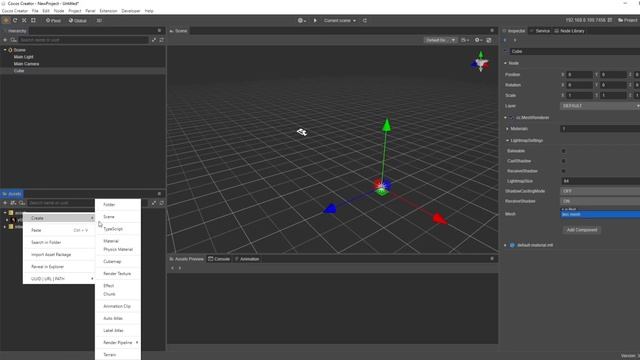Viewport: 640px width, 360px height.
Task: Select the move transform tool in toolbar
Action: click(x=6, y=20)
